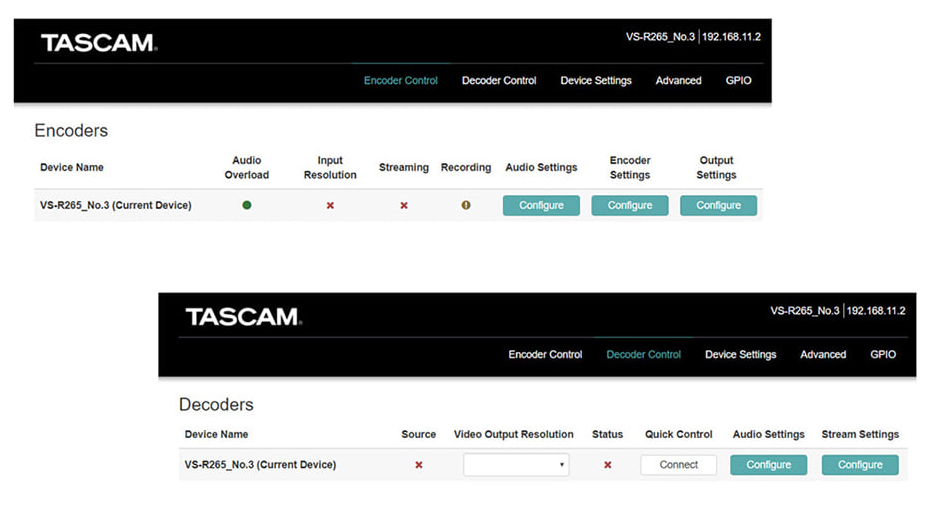Click the red X under Source column
935x506 pixels.
[x=419, y=465]
